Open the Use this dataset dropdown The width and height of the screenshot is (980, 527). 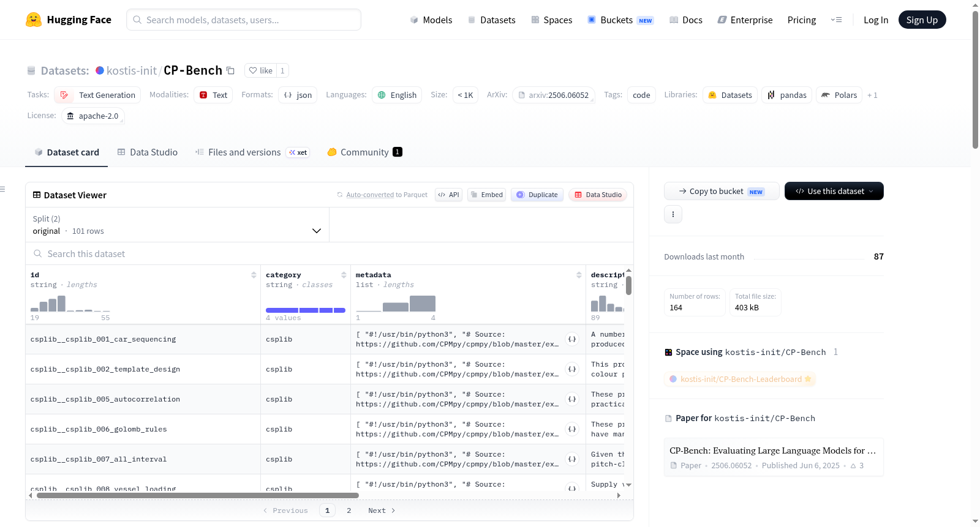click(x=834, y=191)
